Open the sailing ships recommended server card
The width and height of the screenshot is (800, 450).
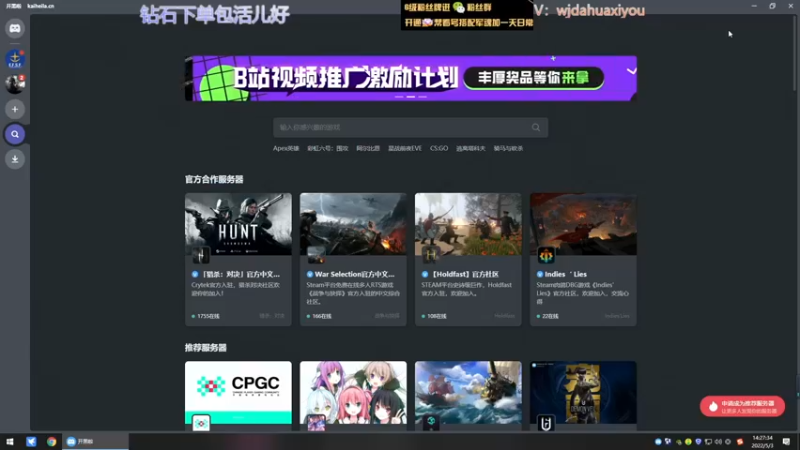pyautogui.click(x=468, y=395)
